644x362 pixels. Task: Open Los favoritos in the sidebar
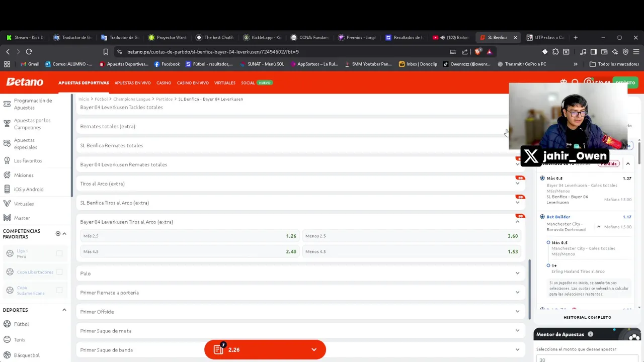tap(28, 160)
